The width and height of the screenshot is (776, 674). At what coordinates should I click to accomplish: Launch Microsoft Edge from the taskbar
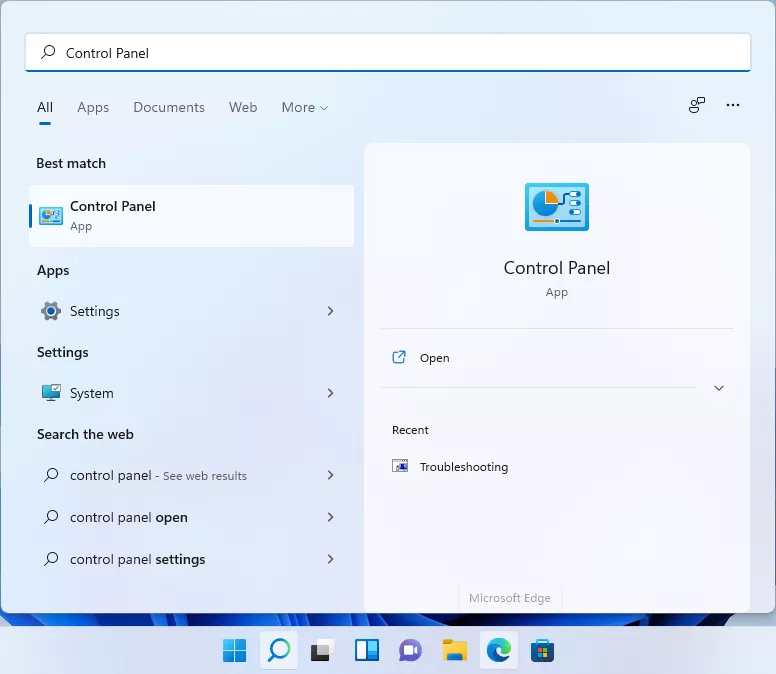point(499,651)
